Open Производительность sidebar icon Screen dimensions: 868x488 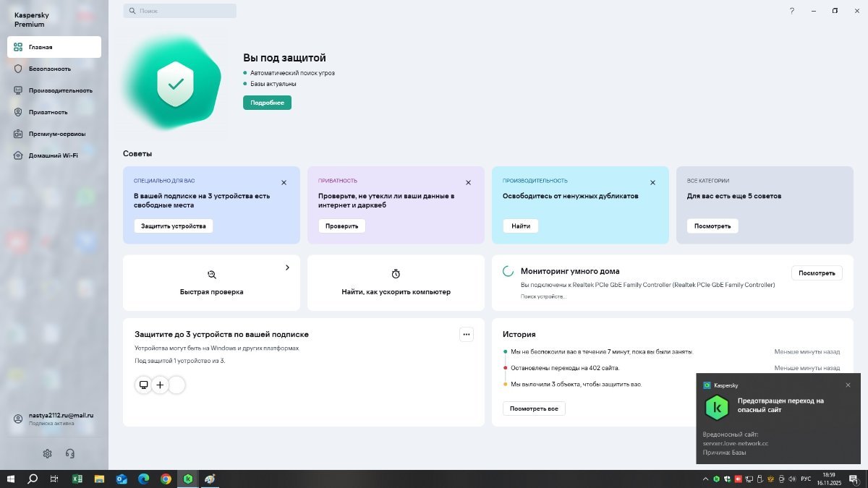coord(18,90)
